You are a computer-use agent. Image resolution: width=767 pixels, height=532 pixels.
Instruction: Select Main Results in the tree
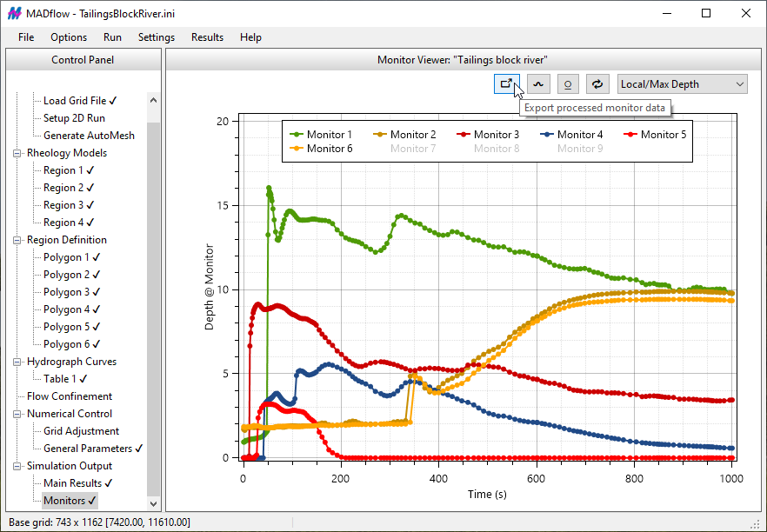click(73, 483)
